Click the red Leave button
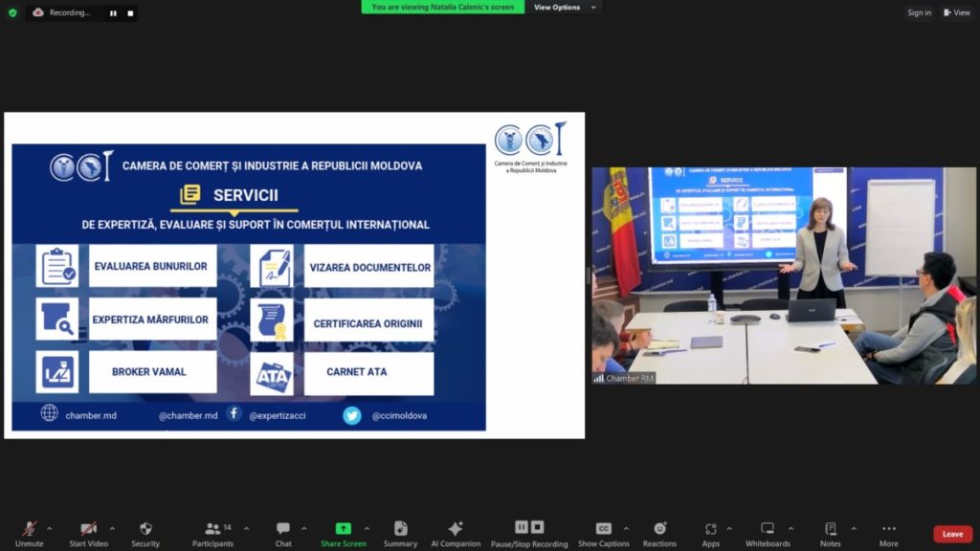This screenshot has height=551, width=980. (952, 534)
